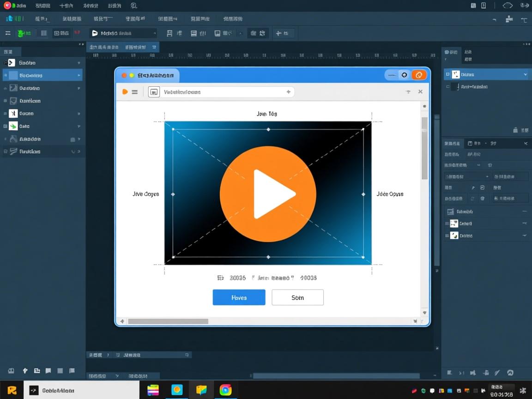Toggle checkbox beside green arrow item in left list
The width and height of the screenshot is (532, 399).
pyautogui.click(x=6, y=126)
